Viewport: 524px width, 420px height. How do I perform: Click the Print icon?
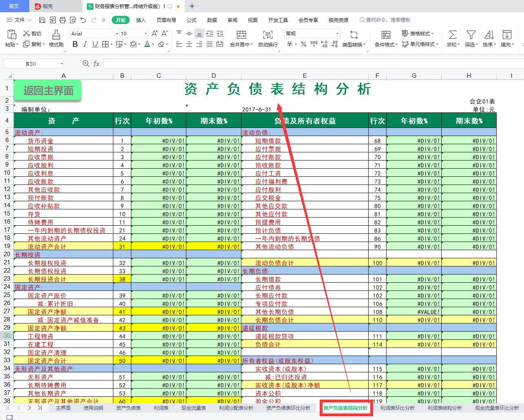[x=62, y=20]
